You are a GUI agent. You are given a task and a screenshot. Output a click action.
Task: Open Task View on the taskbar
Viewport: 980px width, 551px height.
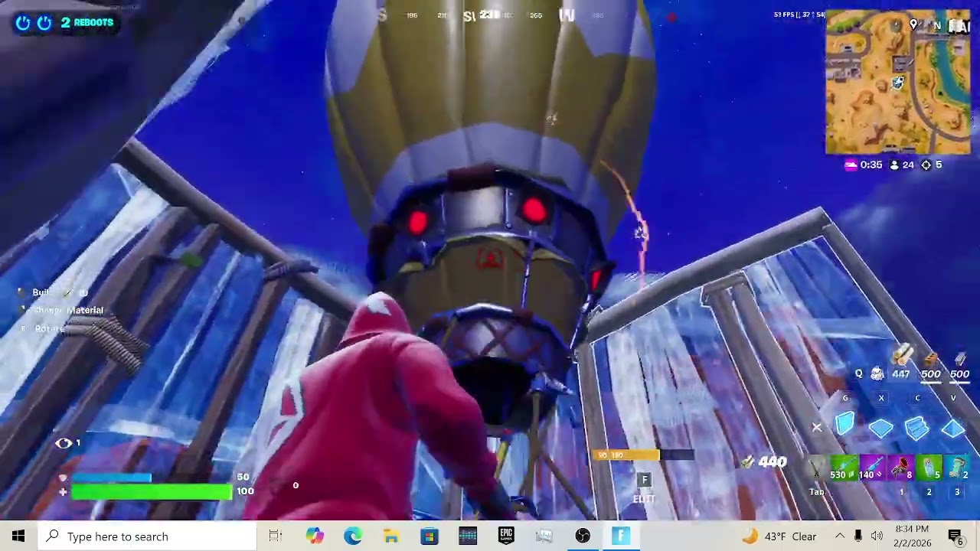(276, 536)
